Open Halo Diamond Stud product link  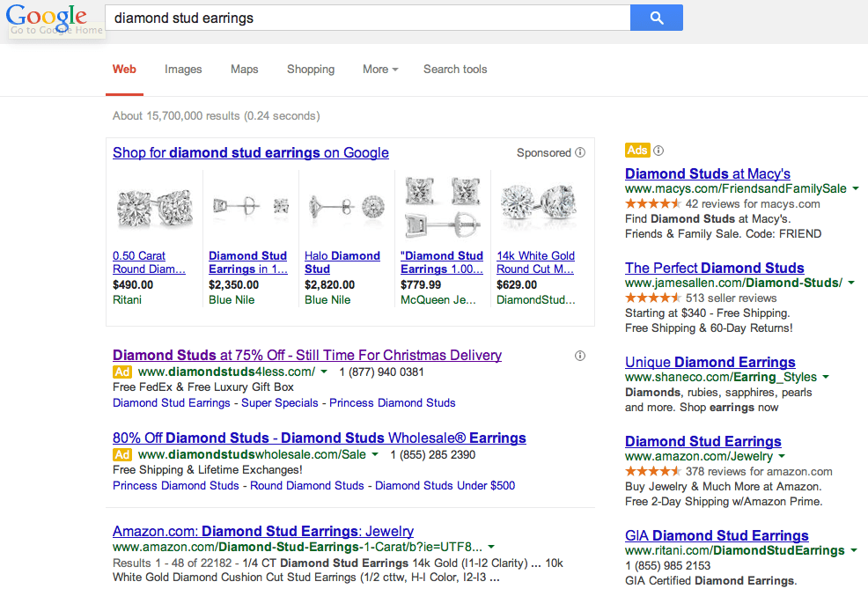(x=342, y=262)
